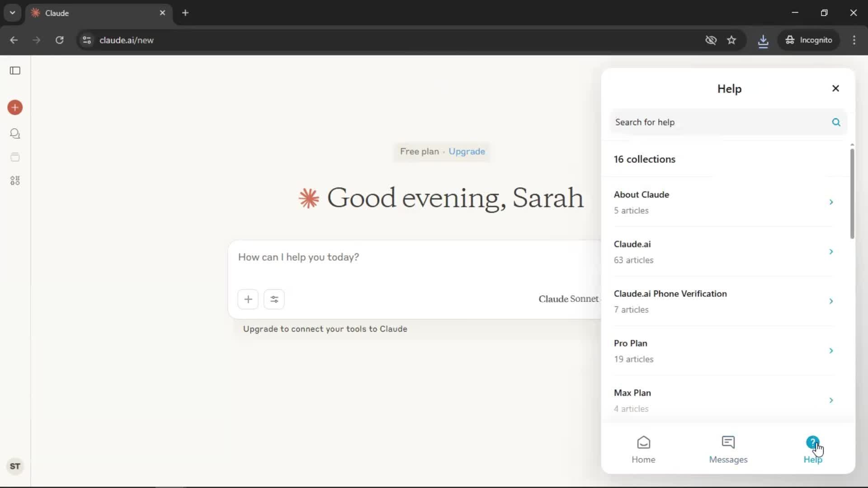Expand the Max Plan collection chevron
The width and height of the screenshot is (868, 488).
pos(831,400)
